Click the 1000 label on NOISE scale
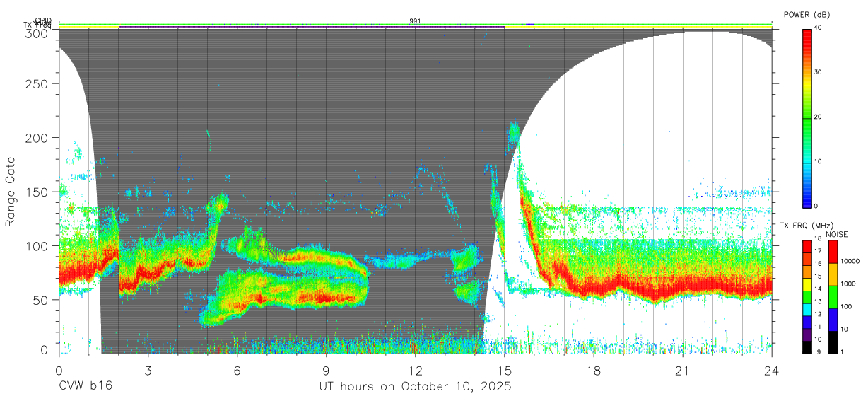Image resolution: width=868 pixels, height=401 pixels. (848, 284)
